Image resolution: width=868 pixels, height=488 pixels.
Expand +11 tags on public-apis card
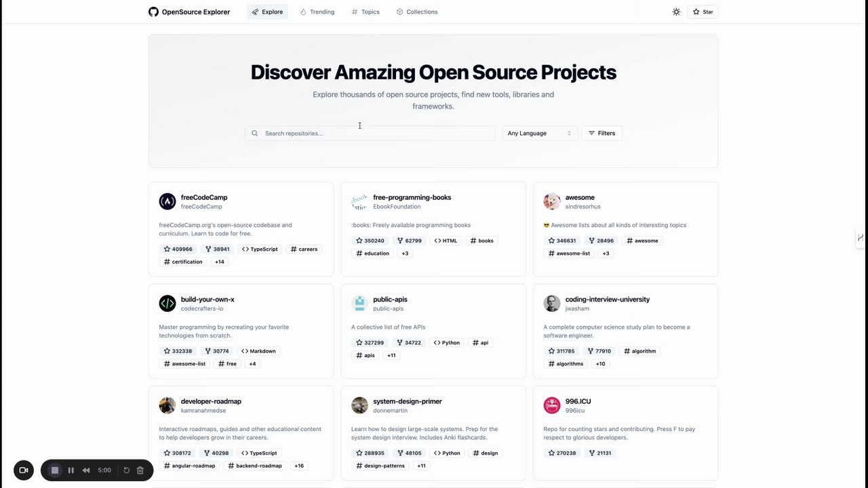tap(391, 355)
